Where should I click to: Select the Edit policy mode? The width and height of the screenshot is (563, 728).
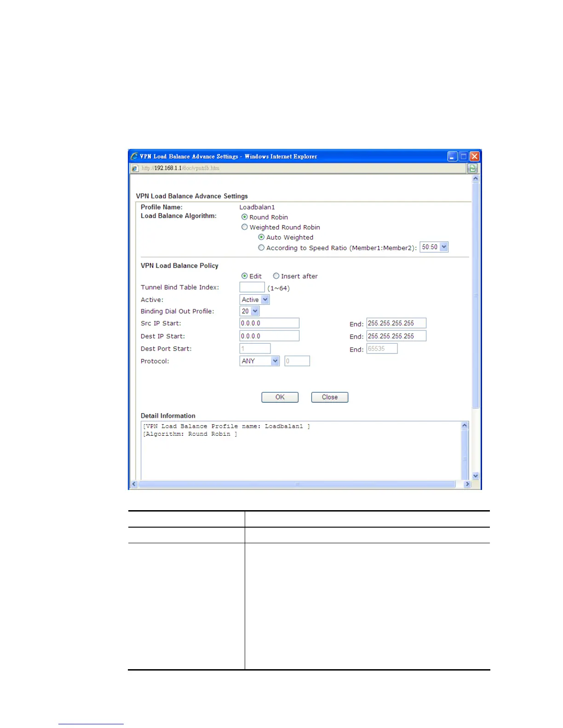(245, 276)
